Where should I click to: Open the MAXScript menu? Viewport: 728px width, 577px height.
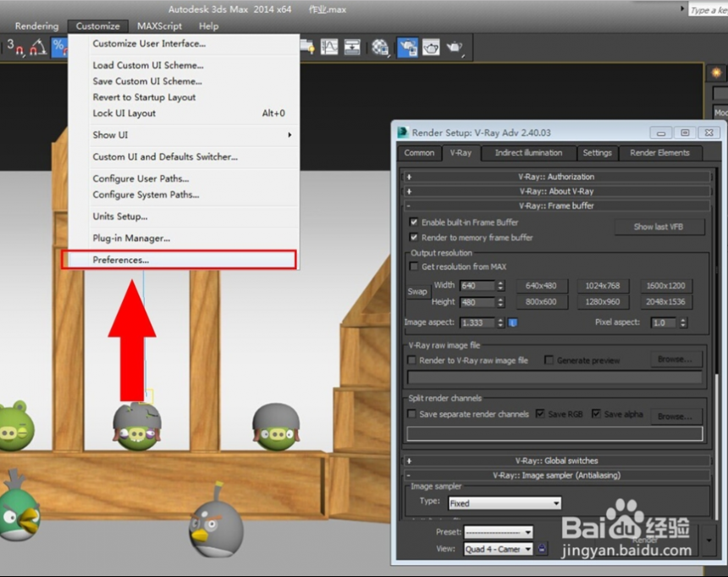coord(159,26)
